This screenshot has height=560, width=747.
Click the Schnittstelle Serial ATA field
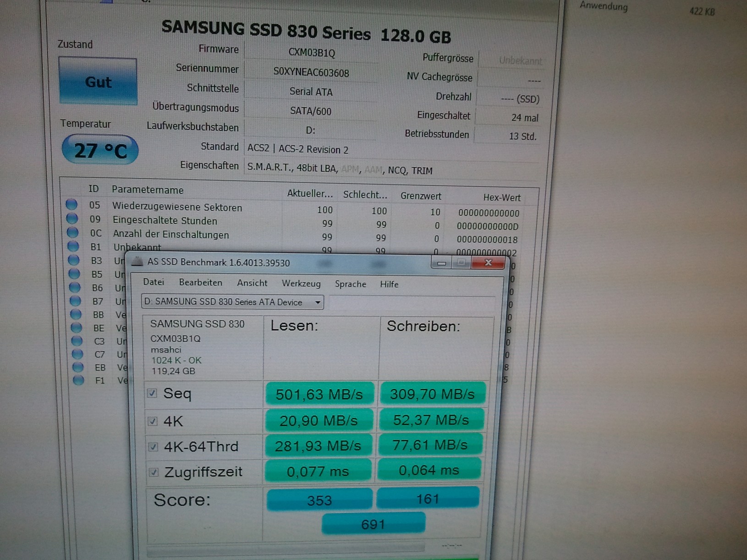click(x=311, y=92)
